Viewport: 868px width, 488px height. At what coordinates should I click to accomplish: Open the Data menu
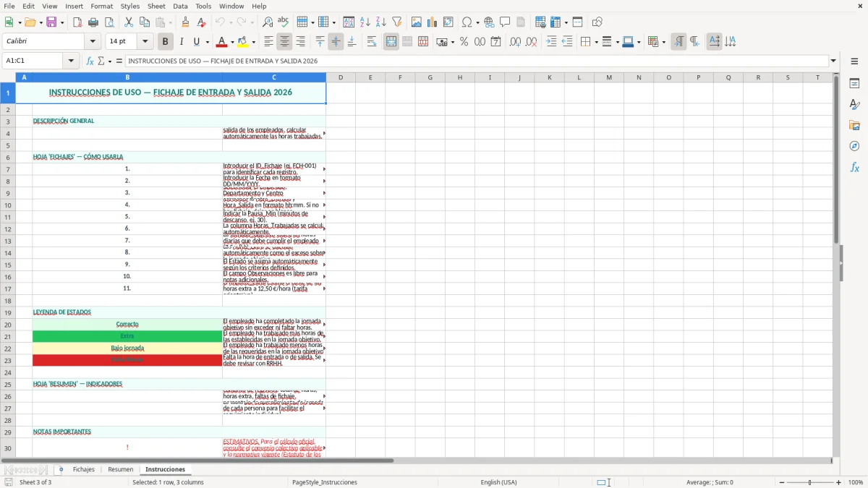[x=181, y=6]
